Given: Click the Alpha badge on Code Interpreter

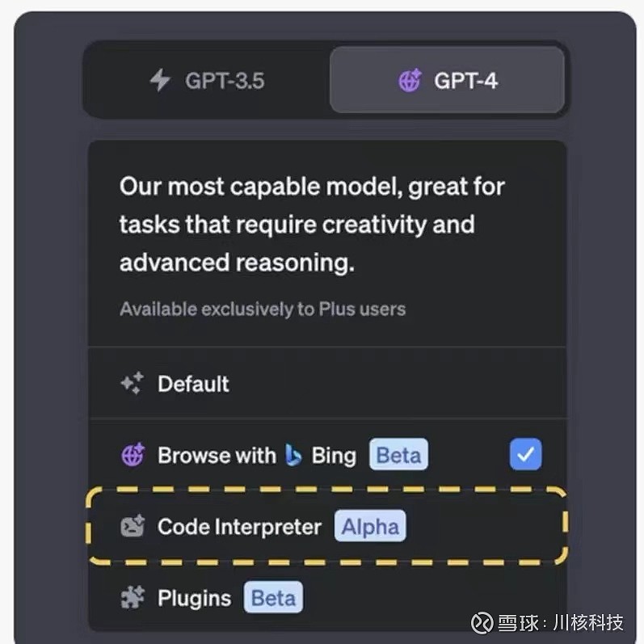Looking at the screenshot, I should point(370,528).
